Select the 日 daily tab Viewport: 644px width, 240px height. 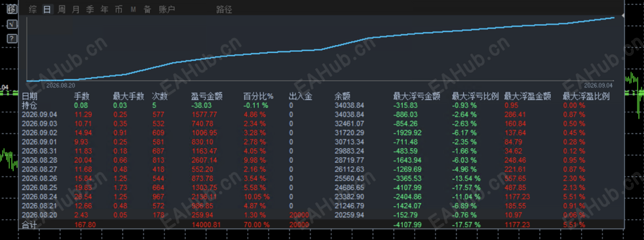pyautogui.click(x=47, y=9)
